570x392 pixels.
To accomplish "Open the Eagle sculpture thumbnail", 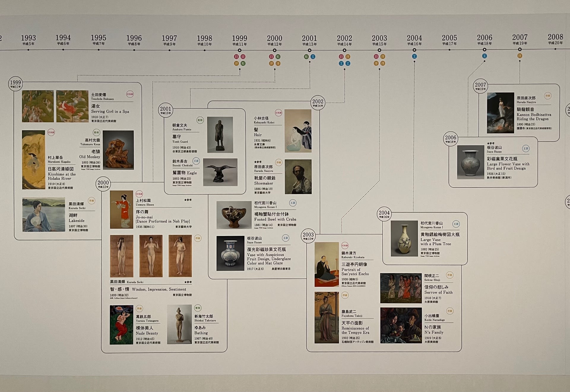I will (x=220, y=172).
